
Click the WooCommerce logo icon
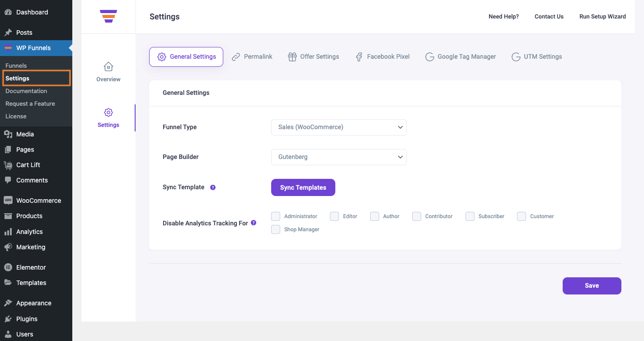click(x=8, y=201)
